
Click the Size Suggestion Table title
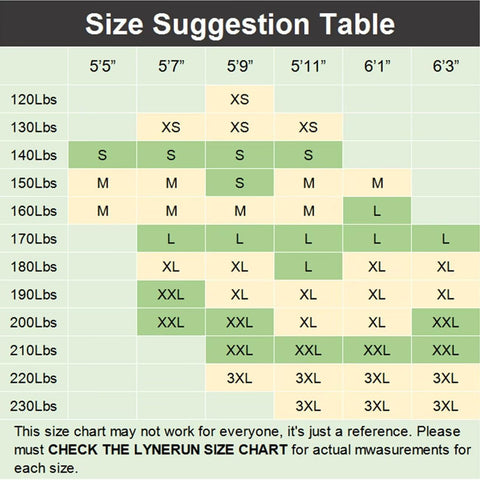pyautogui.click(x=240, y=24)
